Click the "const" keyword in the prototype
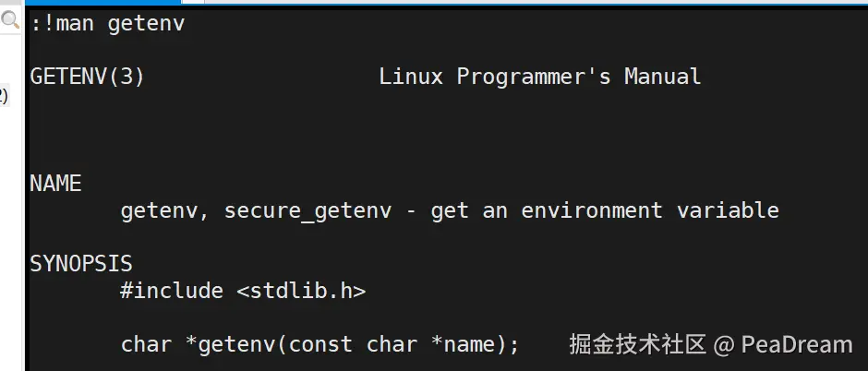Viewport: 868px width, 371px height. [320, 344]
